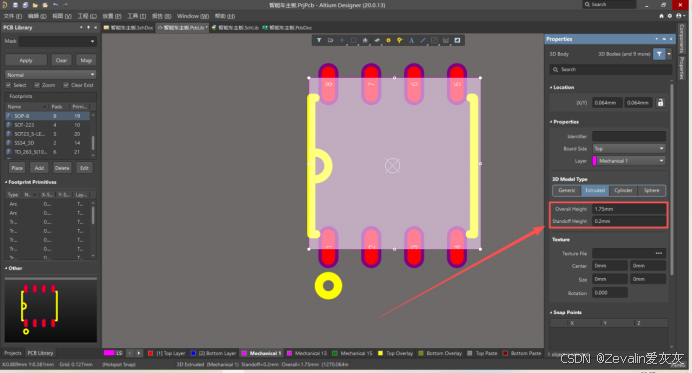Click the blue Bottom Layer color swatch
This screenshot has height=373, width=692.
pyautogui.click(x=193, y=353)
